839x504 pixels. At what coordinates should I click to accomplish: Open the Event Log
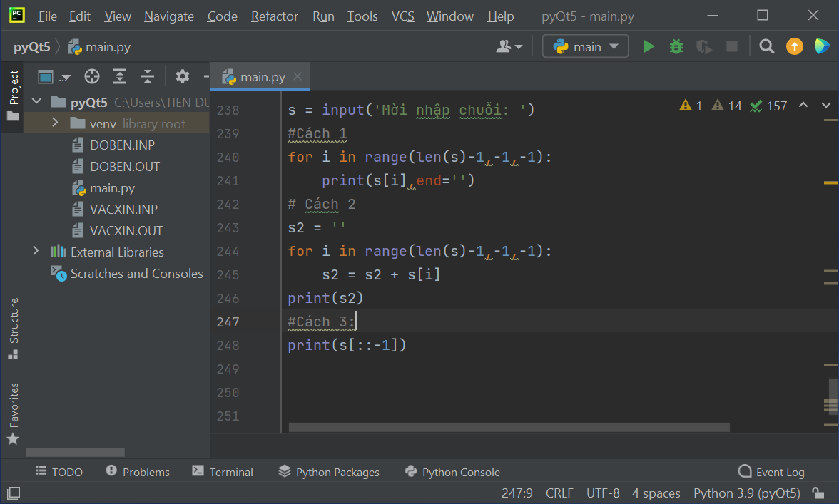tap(771, 472)
